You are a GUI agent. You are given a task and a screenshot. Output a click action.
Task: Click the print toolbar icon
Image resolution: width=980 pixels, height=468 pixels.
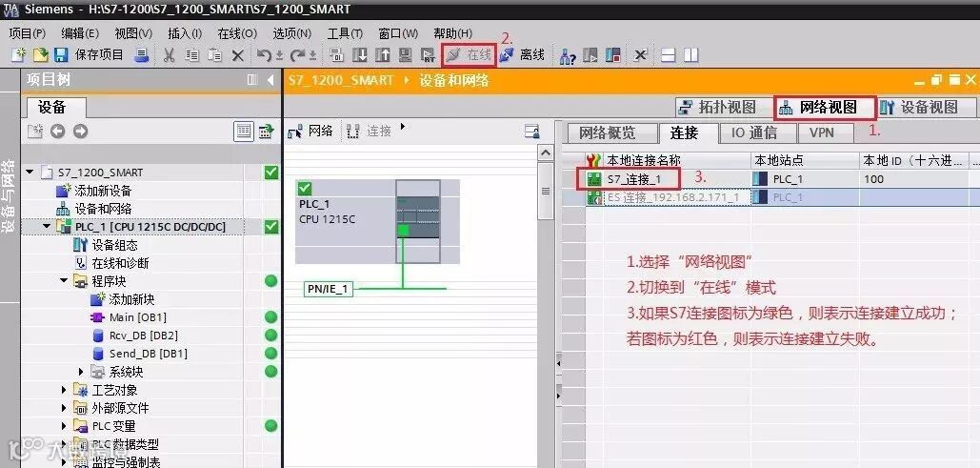click(143, 55)
